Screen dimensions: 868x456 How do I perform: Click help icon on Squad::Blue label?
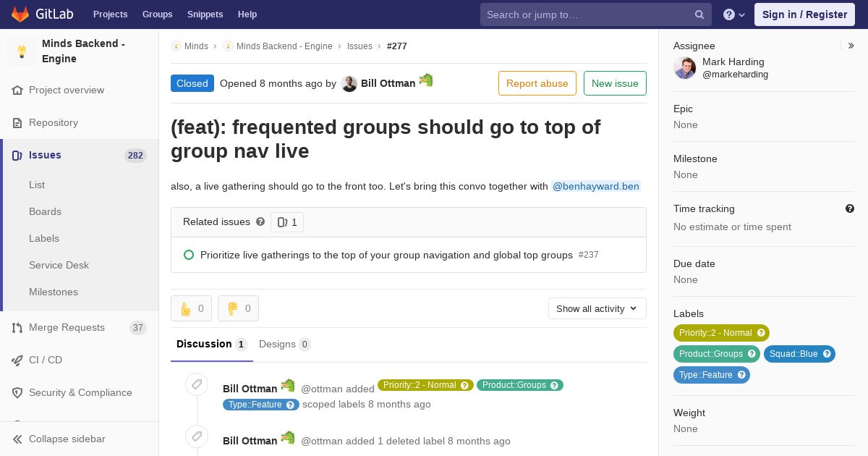[x=827, y=354]
